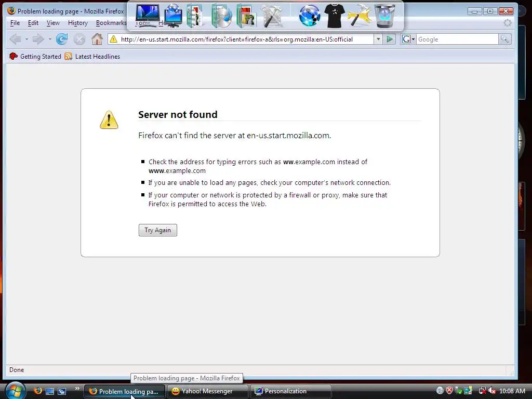Open the network globe monitor dock icon

pyautogui.click(x=174, y=16)
